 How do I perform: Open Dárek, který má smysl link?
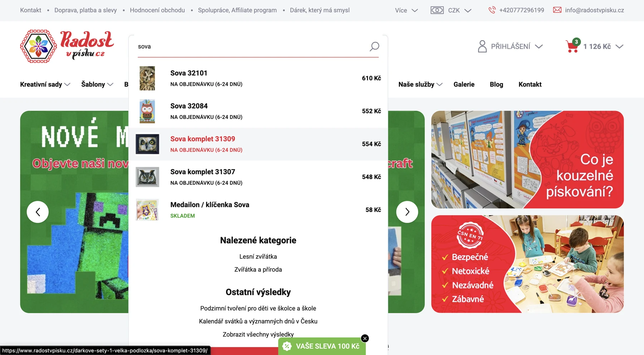tap(319, 10)
